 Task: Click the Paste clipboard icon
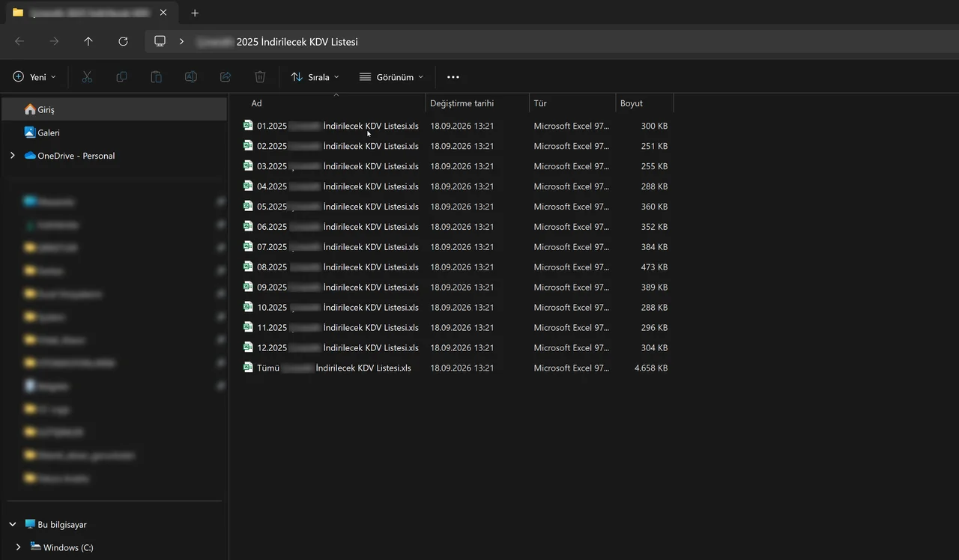click(x=156, y=77)
